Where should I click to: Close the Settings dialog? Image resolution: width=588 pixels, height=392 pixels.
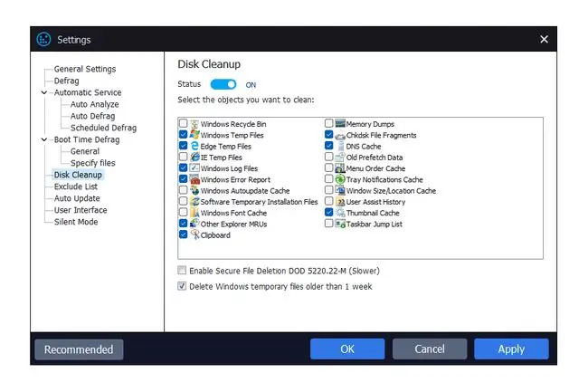(544, 39)
